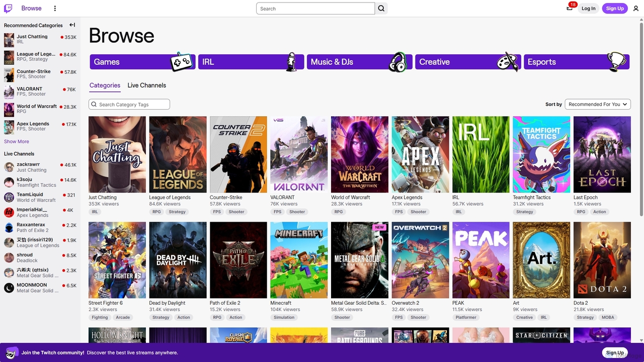Click the top Sign Up button
The image size is (644, 362).
pos(615,8)
